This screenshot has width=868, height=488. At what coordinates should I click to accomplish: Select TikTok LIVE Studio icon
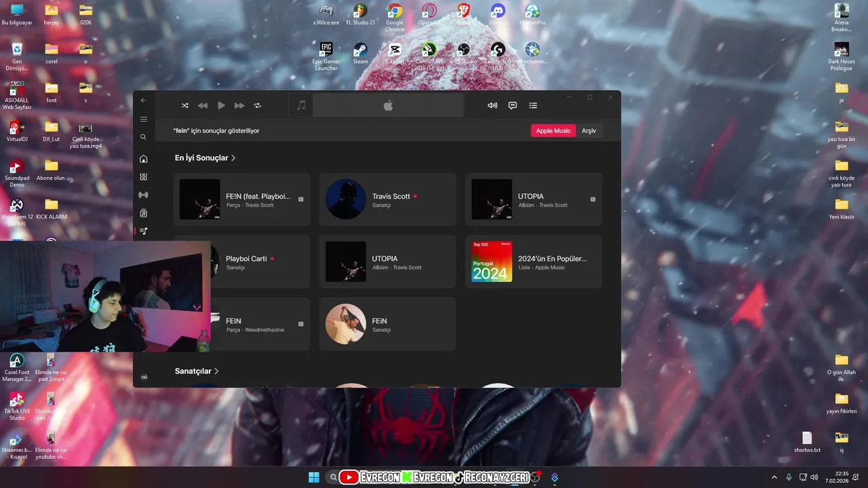coord(17,406)
